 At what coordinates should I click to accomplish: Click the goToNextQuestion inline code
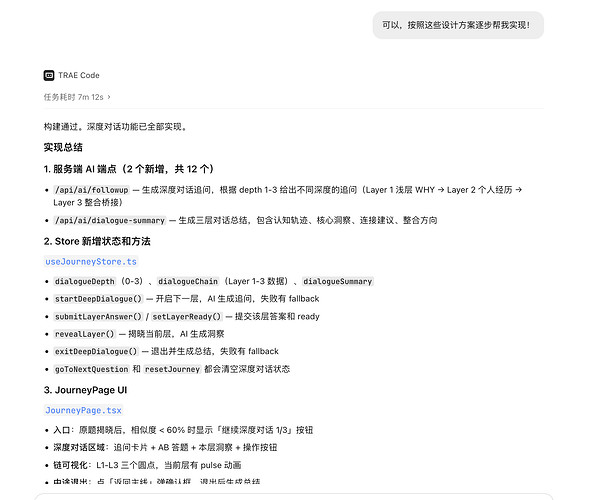click(x=92, y=369)
